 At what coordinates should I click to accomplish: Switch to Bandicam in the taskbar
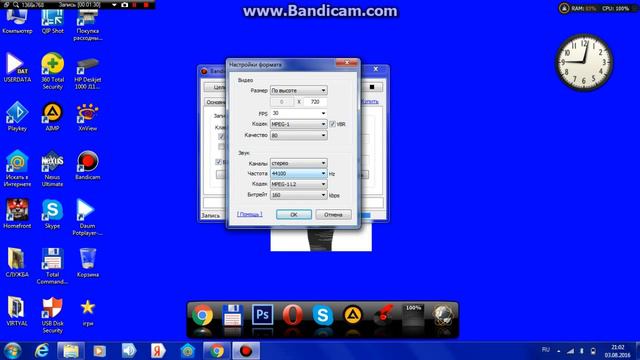pos(246,351)
